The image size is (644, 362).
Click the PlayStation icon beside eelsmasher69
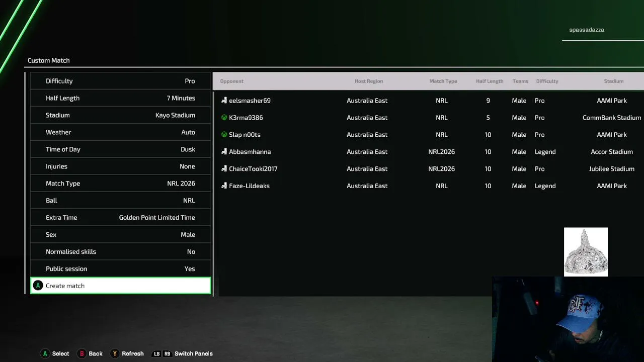point(224,101)
